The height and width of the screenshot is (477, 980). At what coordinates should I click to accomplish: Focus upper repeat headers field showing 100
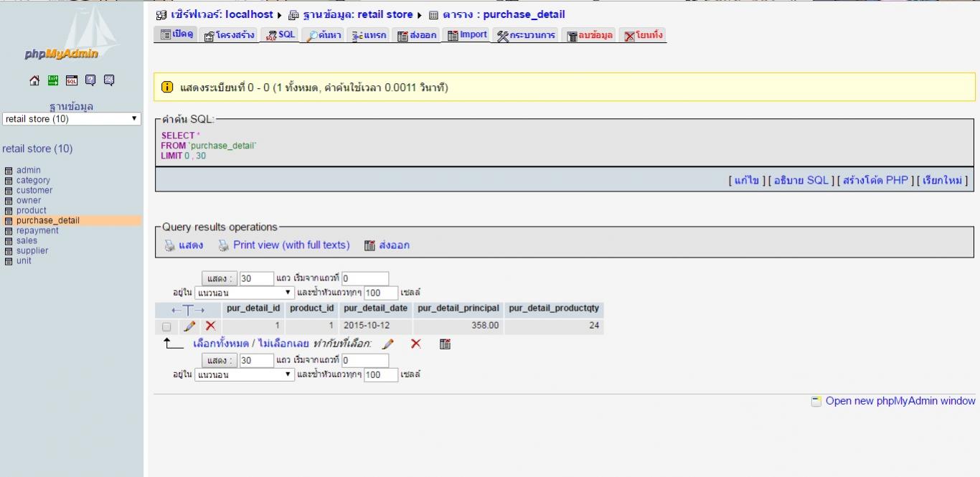pos(381,293)
